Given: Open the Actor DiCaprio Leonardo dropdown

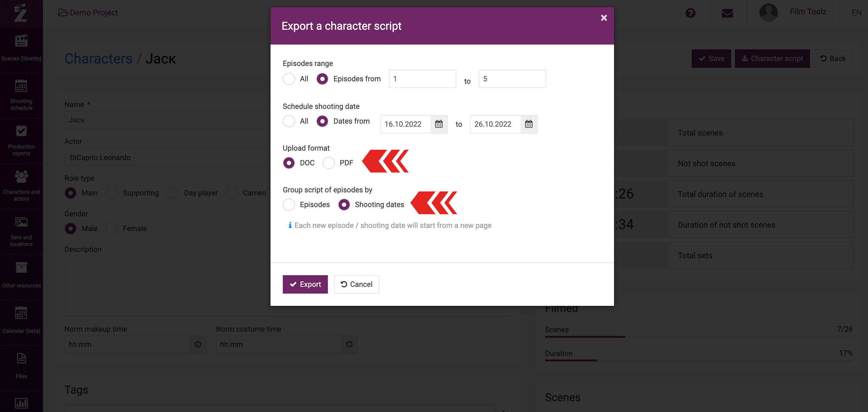Looking at the screenshot, I should 167,157.
